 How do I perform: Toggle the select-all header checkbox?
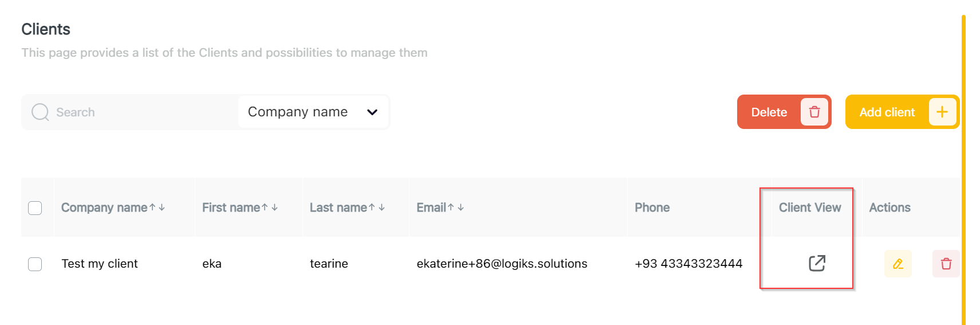35,207
